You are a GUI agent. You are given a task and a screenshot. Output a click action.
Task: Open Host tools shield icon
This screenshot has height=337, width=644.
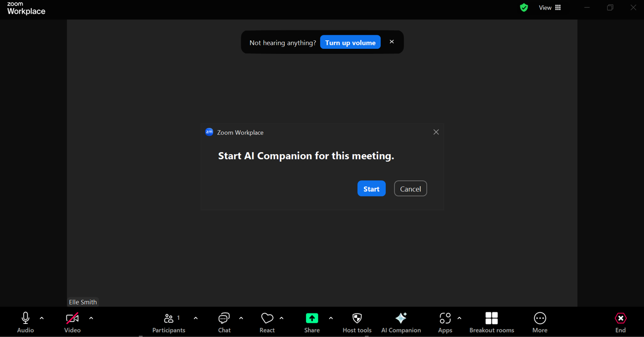[357, 318]
